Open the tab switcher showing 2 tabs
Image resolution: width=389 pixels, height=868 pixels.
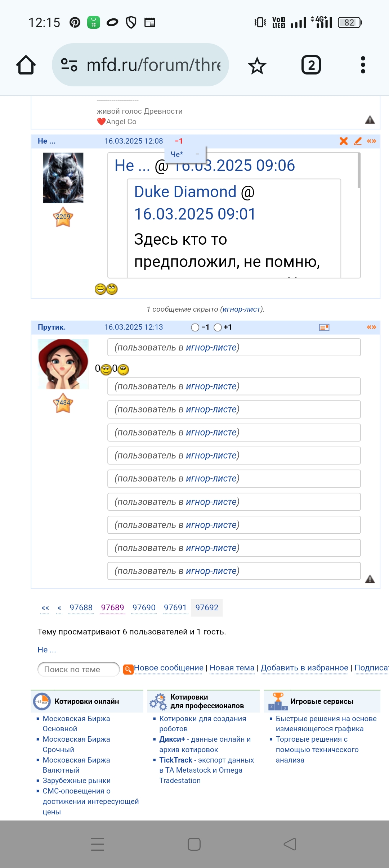(311, 65)
